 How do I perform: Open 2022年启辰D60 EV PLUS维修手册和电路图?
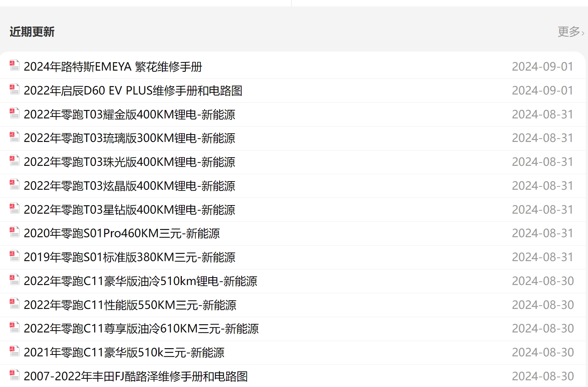133,91
